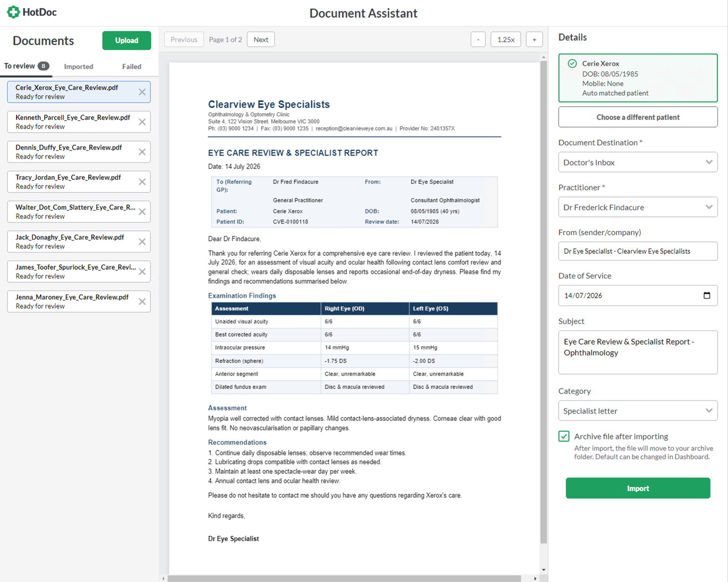
Task: Click the left arrow of the horizontal scrollbar
Action: (x=163, y=579)
